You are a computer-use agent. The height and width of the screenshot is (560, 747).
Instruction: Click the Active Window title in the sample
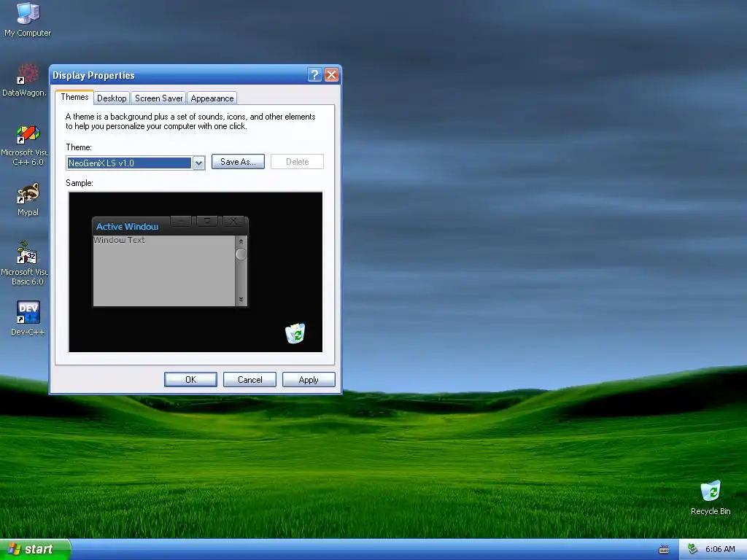coord(127,227)
